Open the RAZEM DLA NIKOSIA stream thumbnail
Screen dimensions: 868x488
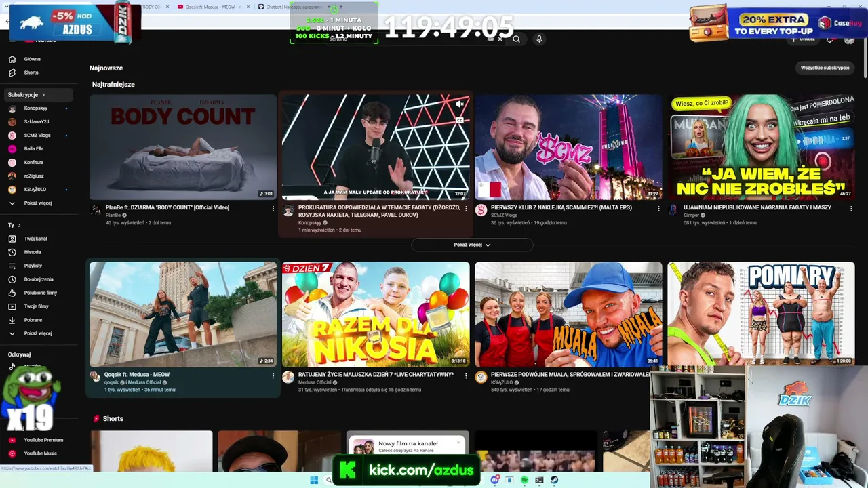click(376, 314)
